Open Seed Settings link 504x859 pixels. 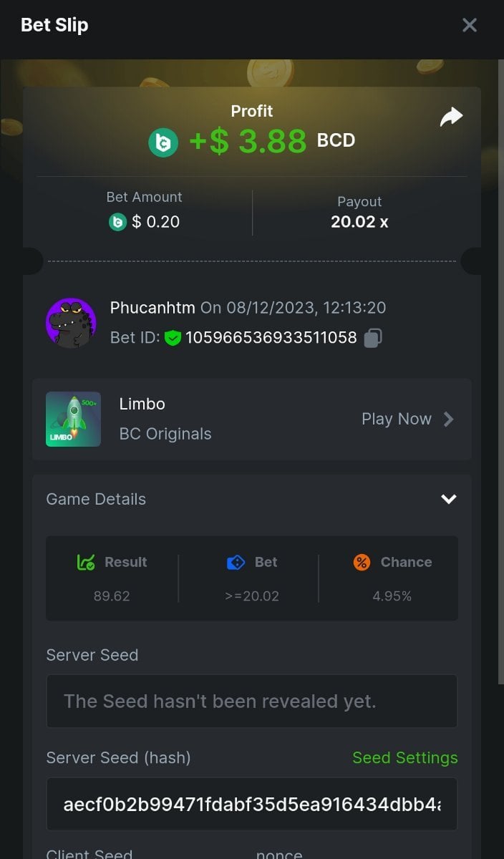click(x=404, y=757)
